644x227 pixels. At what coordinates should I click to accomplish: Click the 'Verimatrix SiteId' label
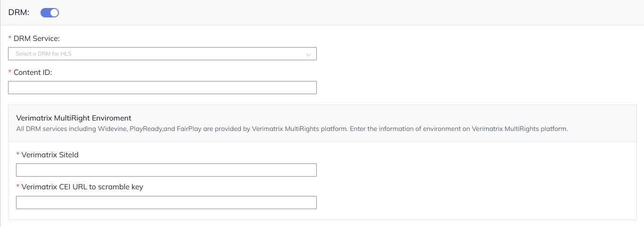coord(50,154)
